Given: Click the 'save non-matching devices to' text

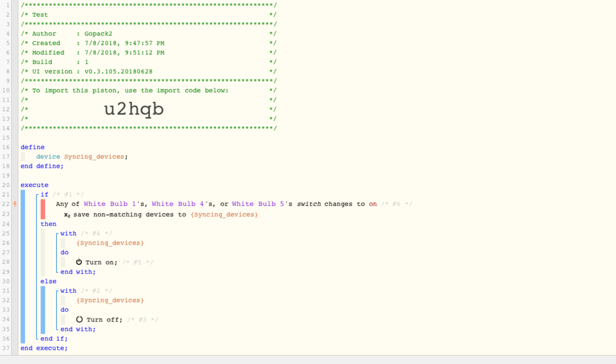Looking at the screenshot, I should pos(129,215).
